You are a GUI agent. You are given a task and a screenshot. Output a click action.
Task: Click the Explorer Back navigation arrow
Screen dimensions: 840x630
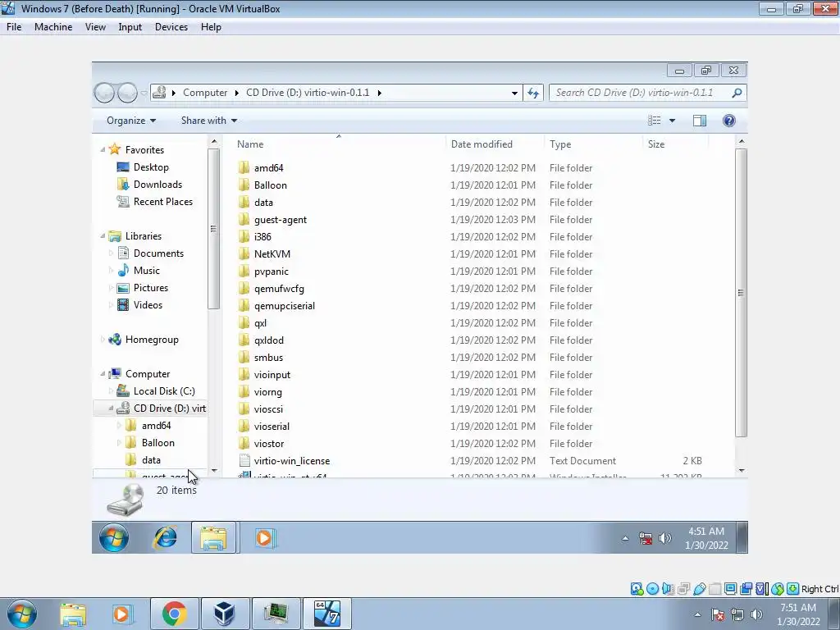pos(104,93)
